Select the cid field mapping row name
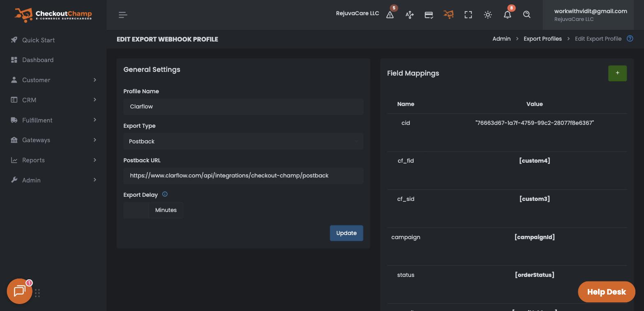 pos(406,123)
